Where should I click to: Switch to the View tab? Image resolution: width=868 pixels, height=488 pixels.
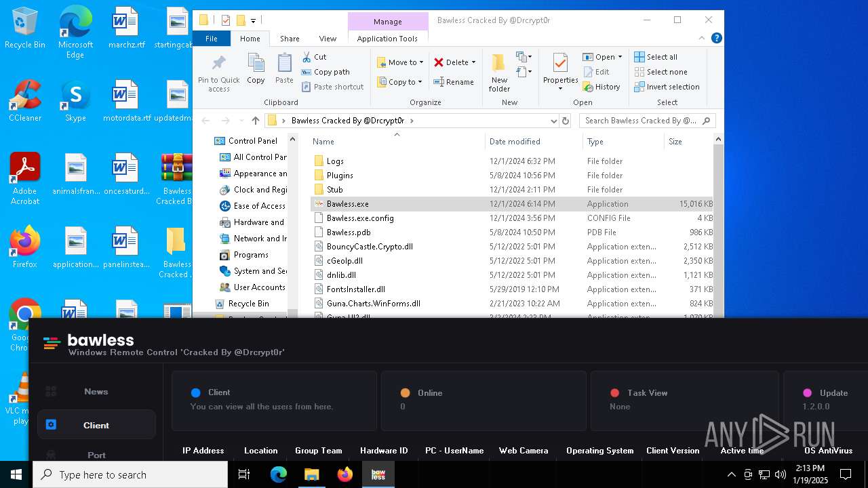[328, 39]
